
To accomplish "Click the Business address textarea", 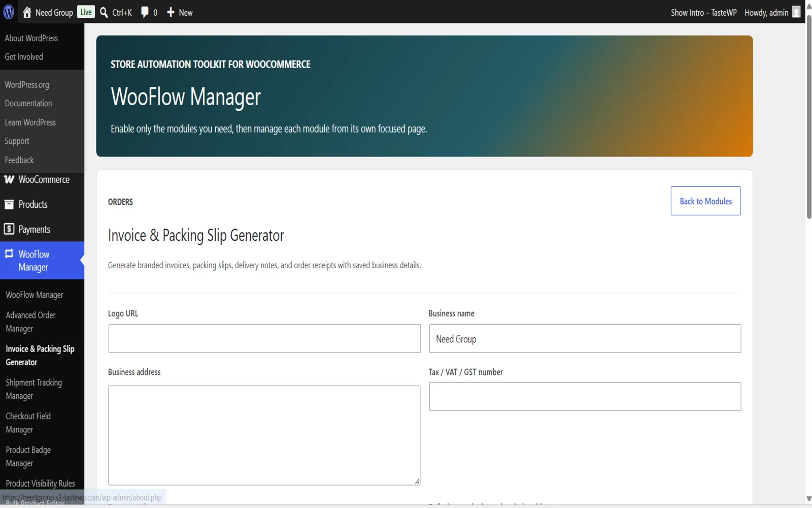I will (x=264, y=435).
